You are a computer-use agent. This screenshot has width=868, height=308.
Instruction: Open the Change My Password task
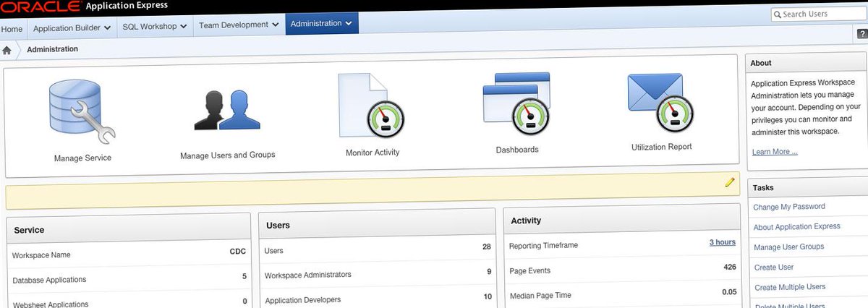point(789,207)
